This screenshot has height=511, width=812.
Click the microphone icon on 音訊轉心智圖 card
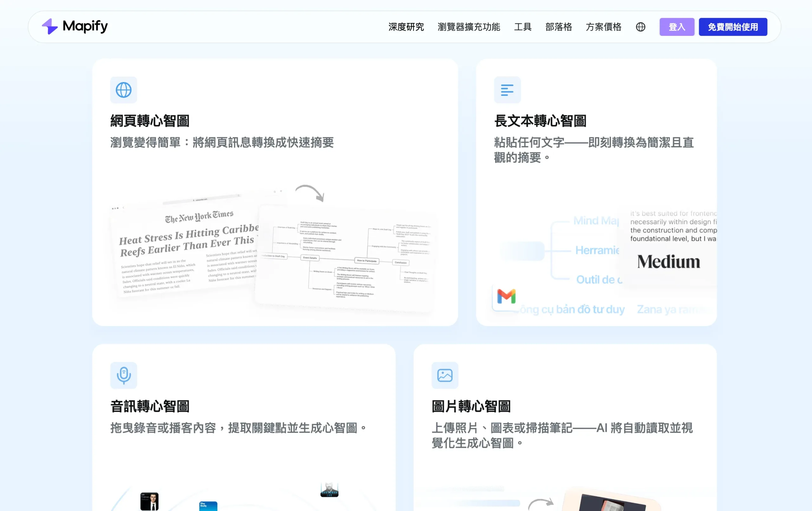(x=123, y=376)
